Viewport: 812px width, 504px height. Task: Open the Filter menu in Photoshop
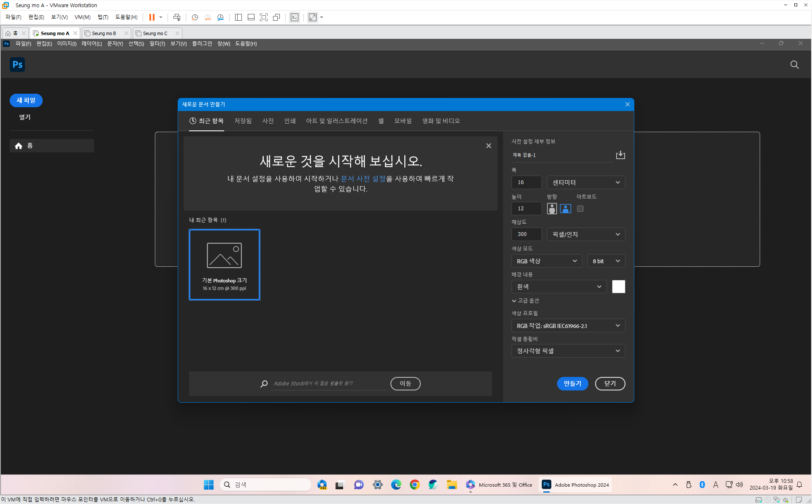pos(157,44)
